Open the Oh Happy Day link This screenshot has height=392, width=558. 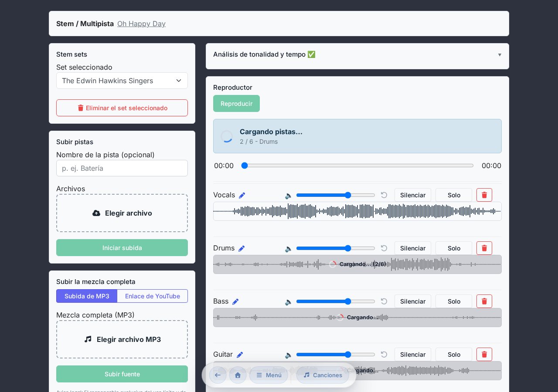click(x=141, y=24)
